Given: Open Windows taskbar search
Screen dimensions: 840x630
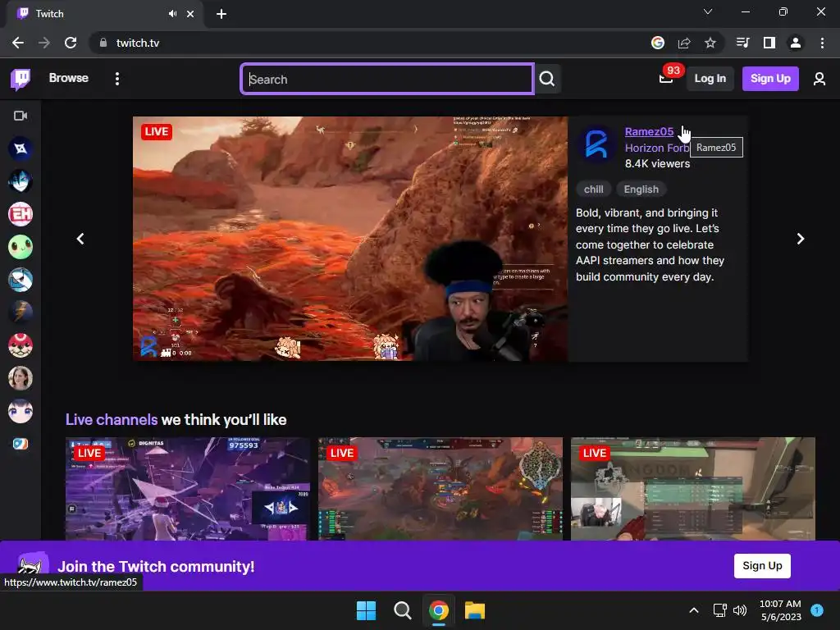Looking at the screenshot, I should (x=402, y=610).
